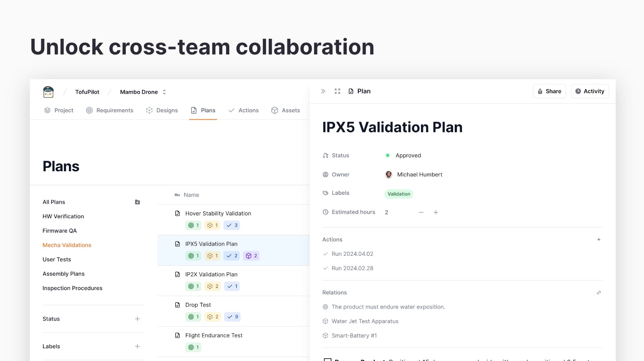Decrease estimated hours with minus
The height and width of the screenshot is (361, 644).
(x=421, y=212)
